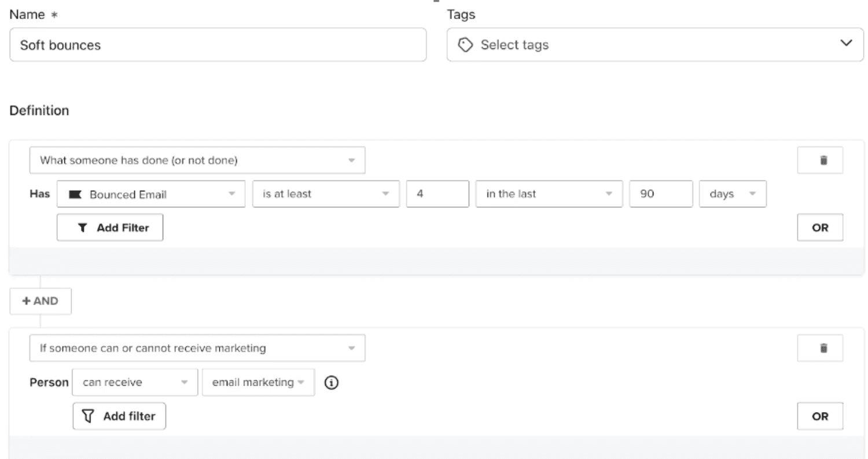Open the Select tags dropdown
Viewport: 868px width, 459px height.
tap(655, 45)
